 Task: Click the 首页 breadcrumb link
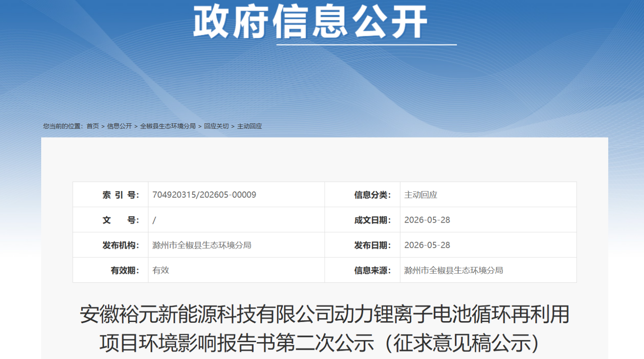point(92,126)
